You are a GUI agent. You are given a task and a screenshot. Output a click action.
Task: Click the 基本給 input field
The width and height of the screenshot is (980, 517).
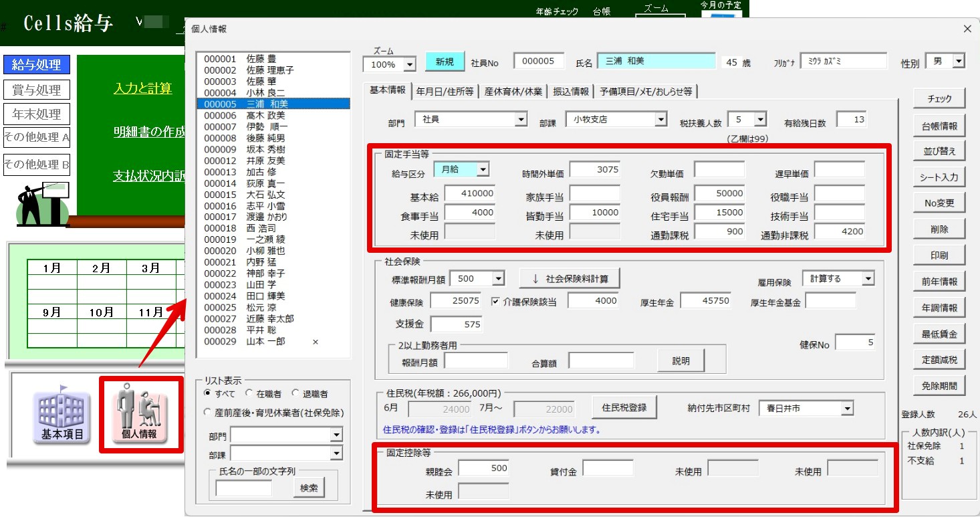point(470,194)
